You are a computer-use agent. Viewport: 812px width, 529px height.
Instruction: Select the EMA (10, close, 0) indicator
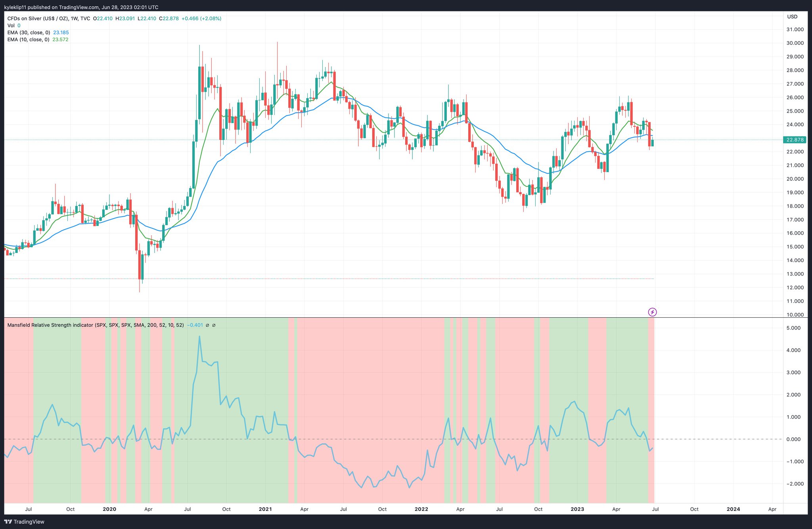[x=28, y=39]
